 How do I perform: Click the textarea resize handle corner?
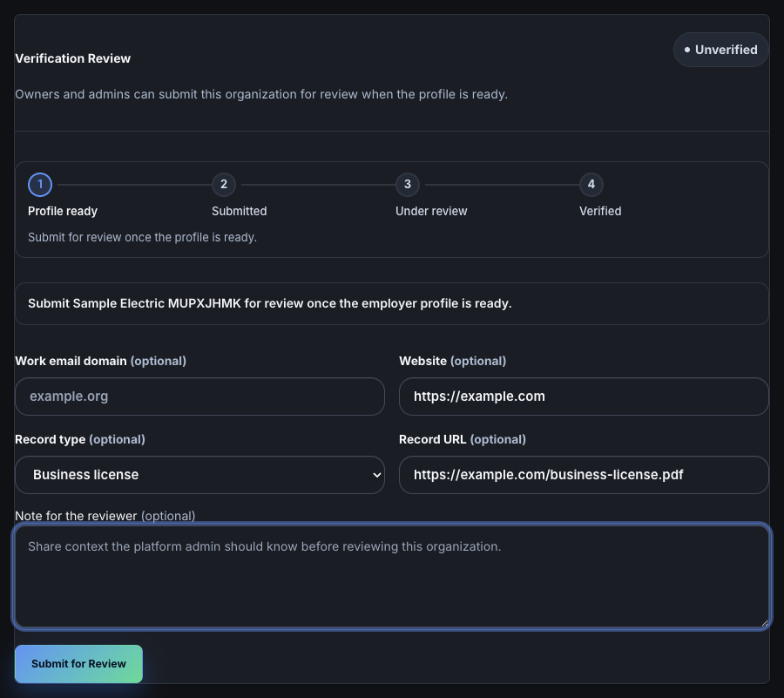click(x=764, y=622)
